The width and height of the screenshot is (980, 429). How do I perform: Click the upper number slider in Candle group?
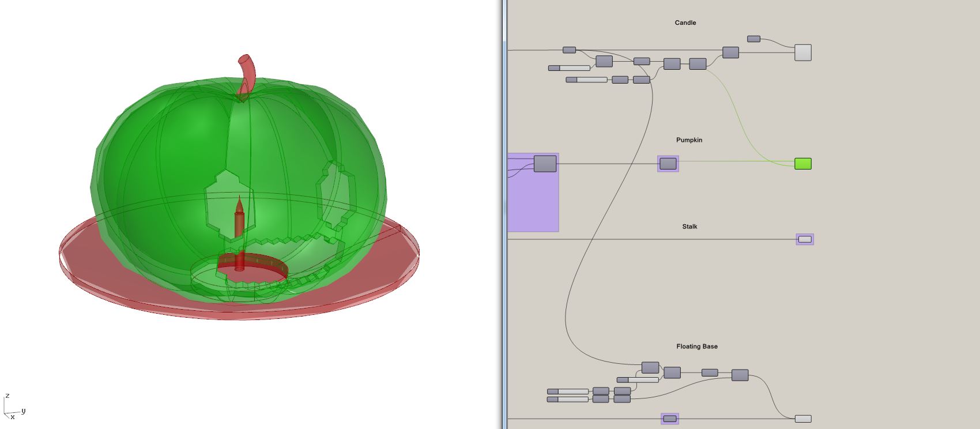[x=569, y=68]
